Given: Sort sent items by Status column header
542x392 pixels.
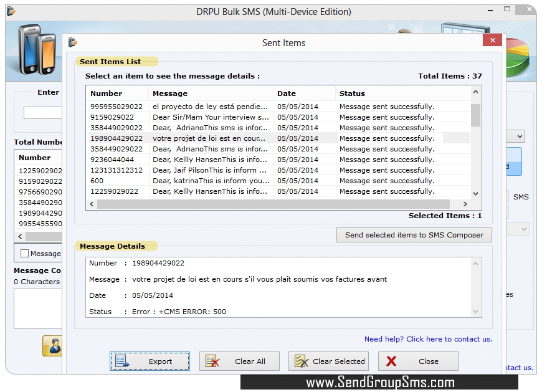Looking at the screenshot, I should click(x=402, y=93).
